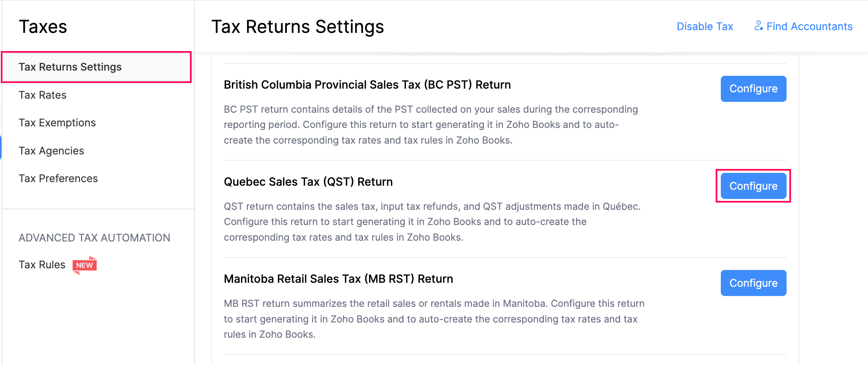Click the Find Accountants person icon

pyautogui.click(x=758, y=26)
